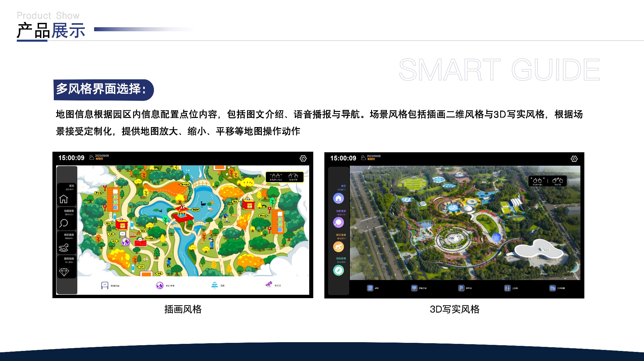The height and width of the screenshot is (361, 644).
Task: Select 公共设施 icon in 3D bottom legend
Action: [552, 288]
